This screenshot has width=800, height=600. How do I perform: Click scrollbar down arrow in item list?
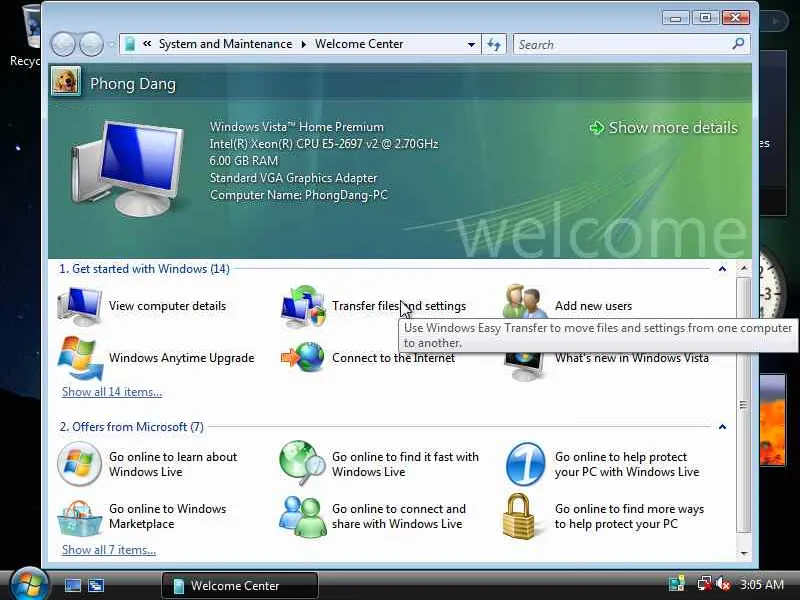(744, 553)
